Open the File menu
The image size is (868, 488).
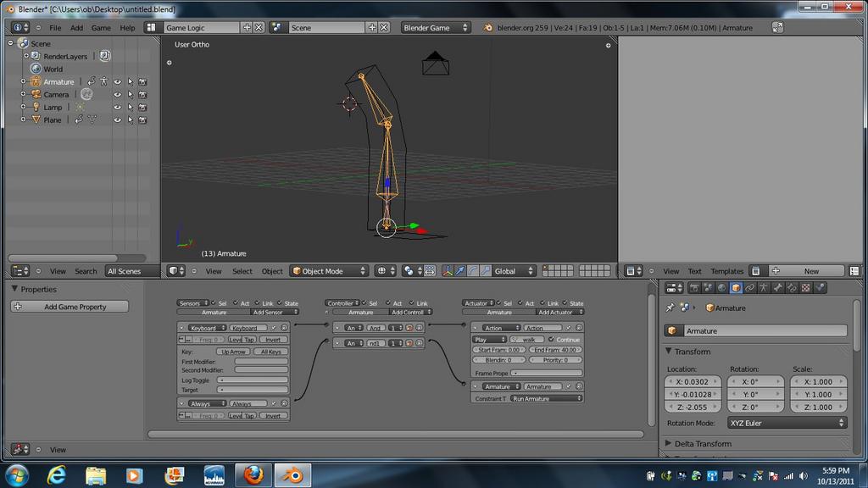coord(55,28)
